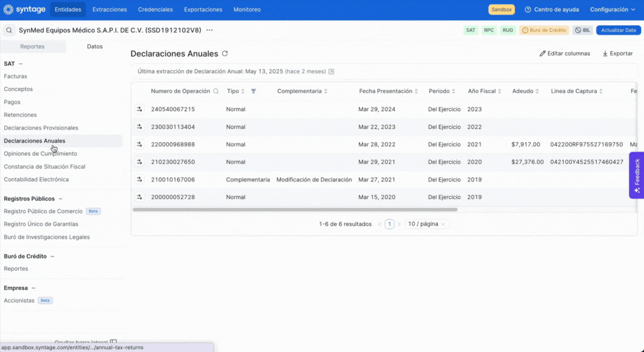Viewport: 644px width, 352px height.
Task: Collapse the Empresa sidebar section
Action: [x=34, y=288]
